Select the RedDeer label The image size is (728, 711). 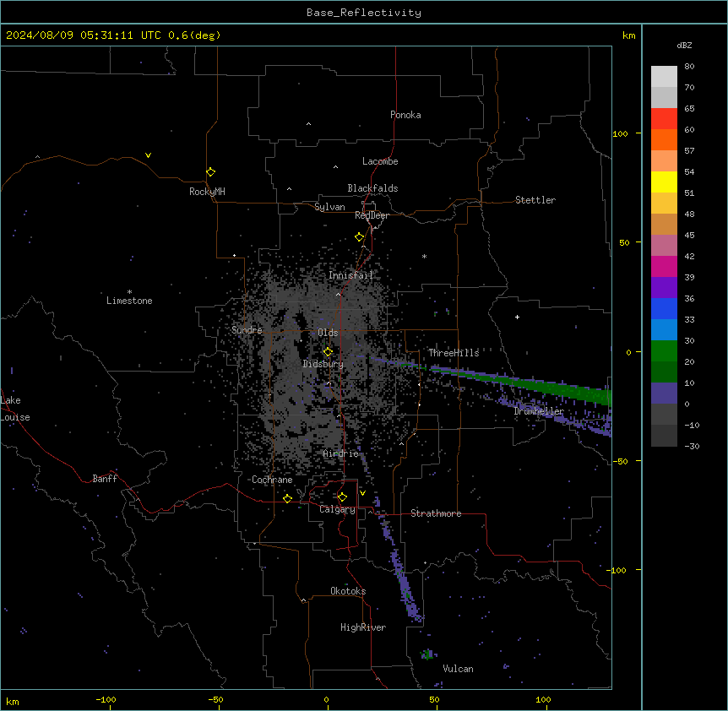[372, 215]
